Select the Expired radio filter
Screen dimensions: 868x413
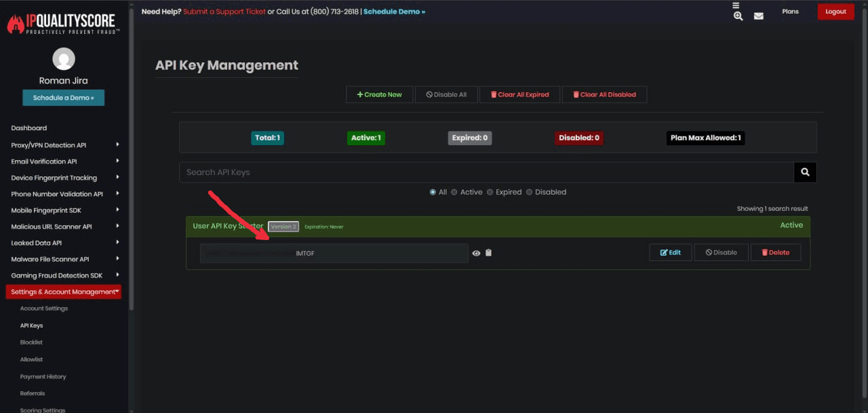coord(490,192)
